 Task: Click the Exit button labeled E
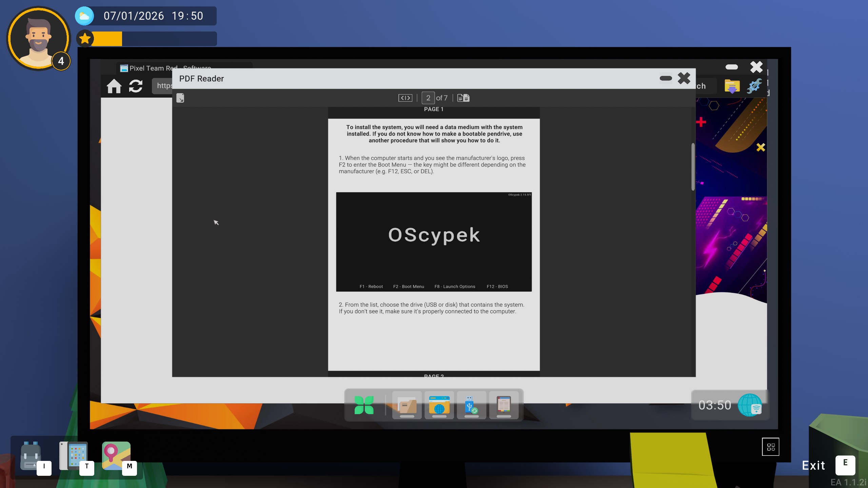tap(845, 465)
